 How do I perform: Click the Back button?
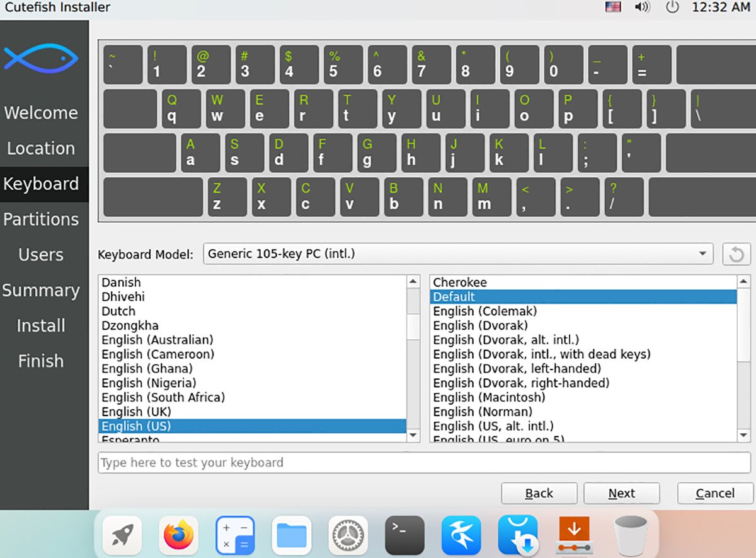pos(539,493)
